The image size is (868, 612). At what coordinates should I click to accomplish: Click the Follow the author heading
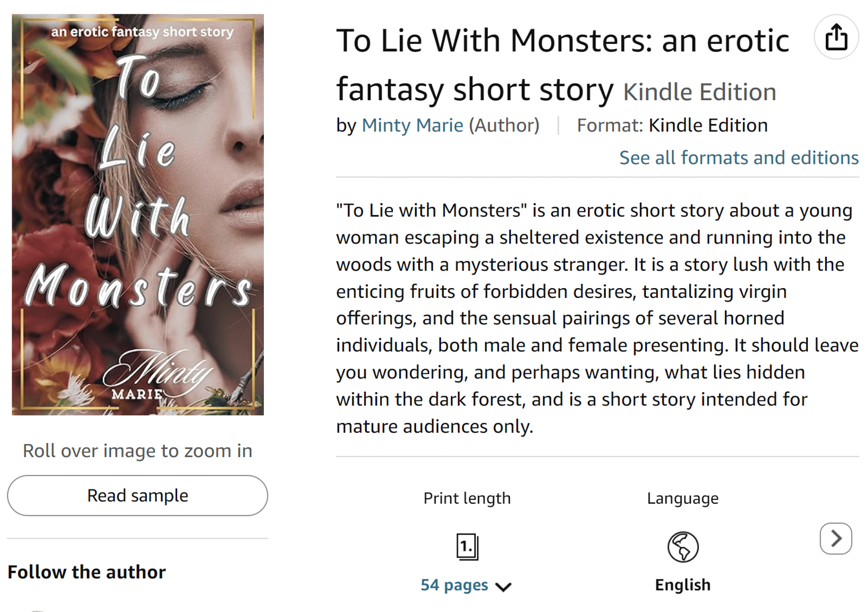pyautogui.click(x=87, y=572)
